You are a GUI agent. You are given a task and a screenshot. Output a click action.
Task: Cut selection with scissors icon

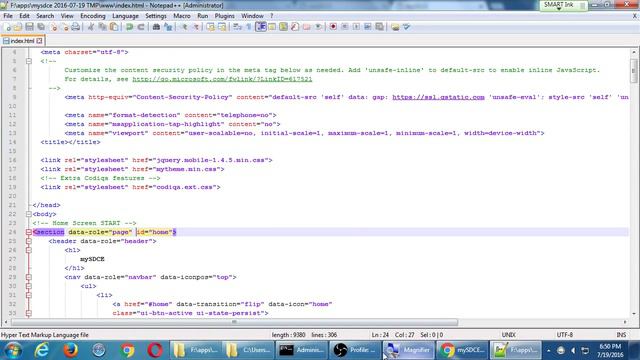pos(91,27)
